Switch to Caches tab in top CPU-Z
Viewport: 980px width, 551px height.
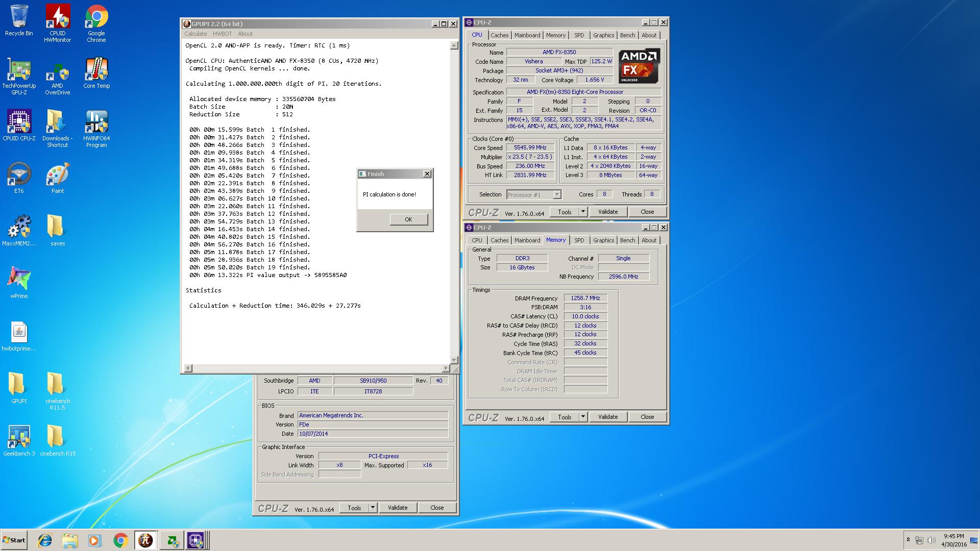[499, 35]
